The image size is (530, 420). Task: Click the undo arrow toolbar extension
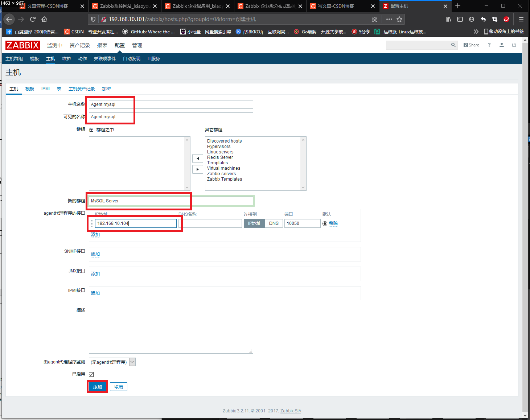click(483, 19)
